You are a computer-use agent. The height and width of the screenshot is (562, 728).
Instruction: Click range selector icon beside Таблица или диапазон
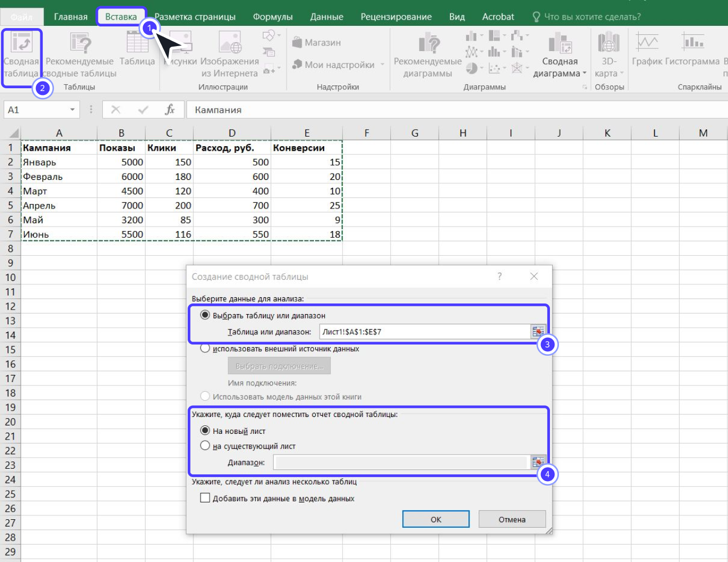[538, 332]
